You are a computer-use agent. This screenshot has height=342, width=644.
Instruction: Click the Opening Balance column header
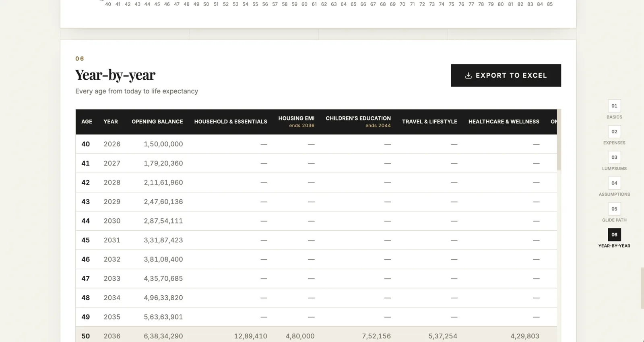(x=157, y=122)
